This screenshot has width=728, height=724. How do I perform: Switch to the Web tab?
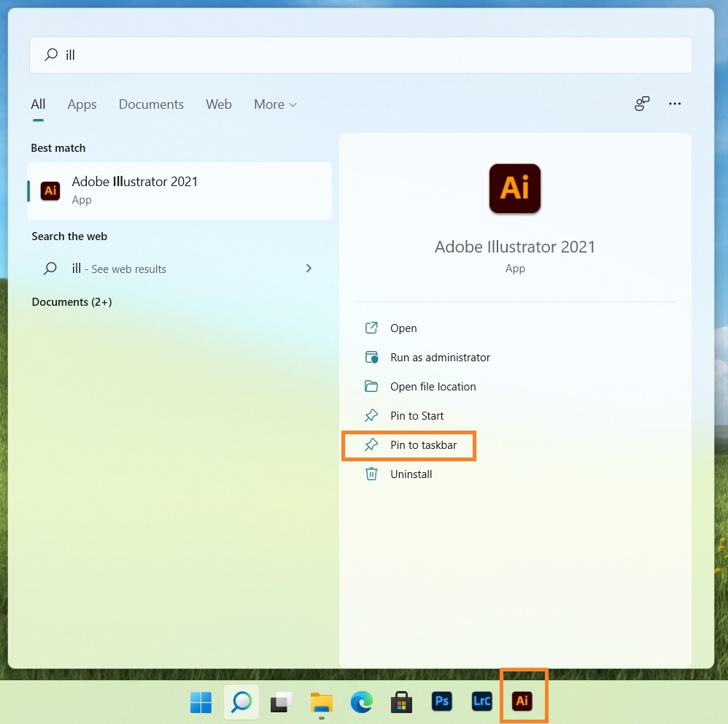[219, 104]
